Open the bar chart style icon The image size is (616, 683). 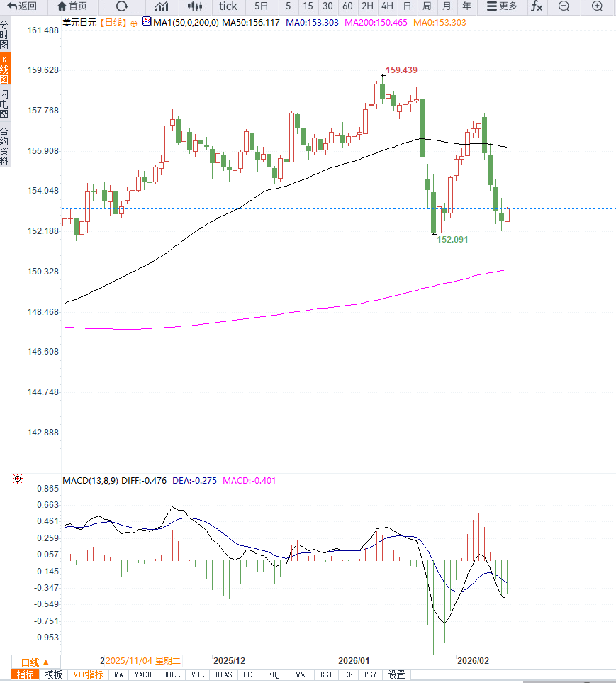pyautogui.click(x=162, y=6)
